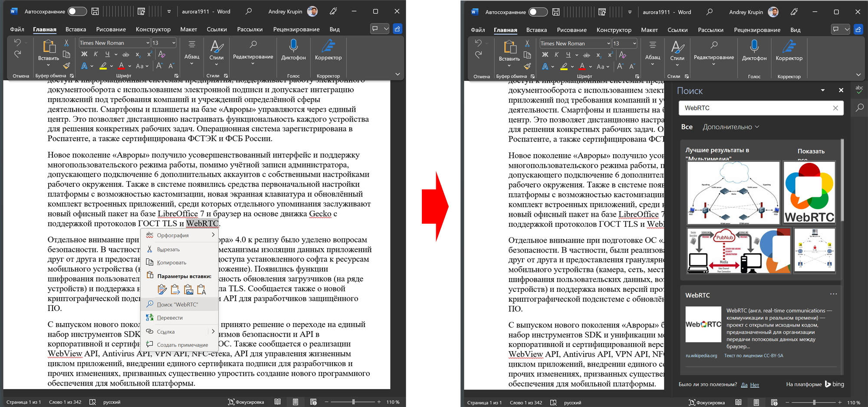Select the Все tab in search pane
Image resolution: width=868 pixels, height=407 pixels.
click(x=687, y=127)
